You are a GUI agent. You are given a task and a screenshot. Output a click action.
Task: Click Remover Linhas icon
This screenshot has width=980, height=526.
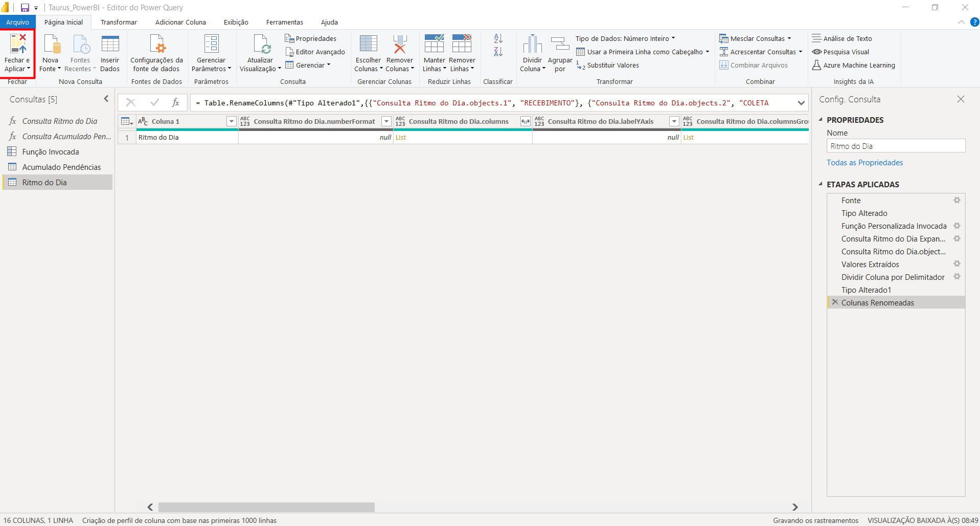(462, 44)
